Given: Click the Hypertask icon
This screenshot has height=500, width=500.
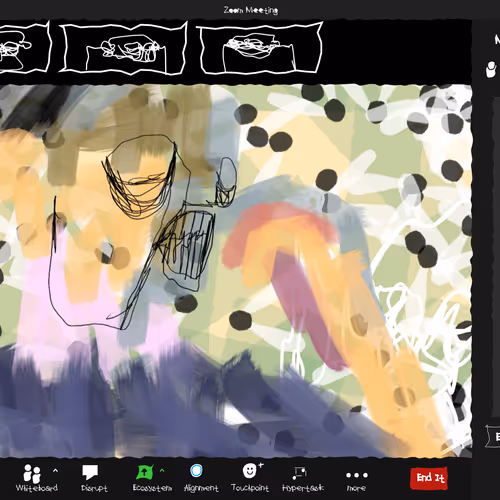Looking at the screenshot, I should pyautogui.click(x=299, y=473).
